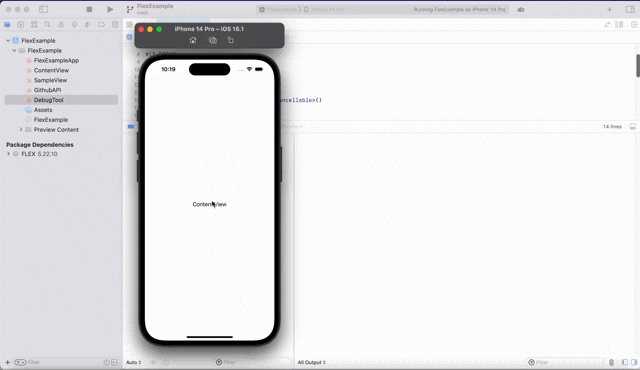Screen dimensions: 640x370
Task: Open the All Output console dropdown
Action: click(311, 362)
